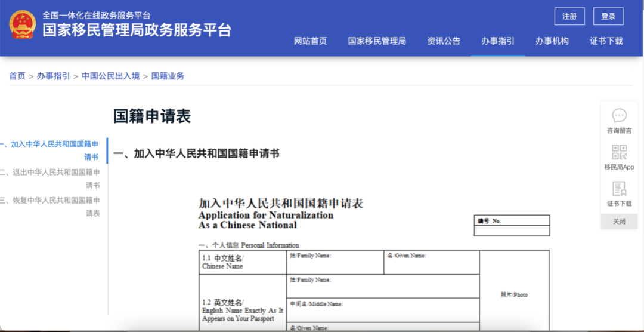Jump to 恢复中华人民共和国国籍申请表 section
This screenshot has height=332, width=644.
pyautogui.click(x=50, y=207)
